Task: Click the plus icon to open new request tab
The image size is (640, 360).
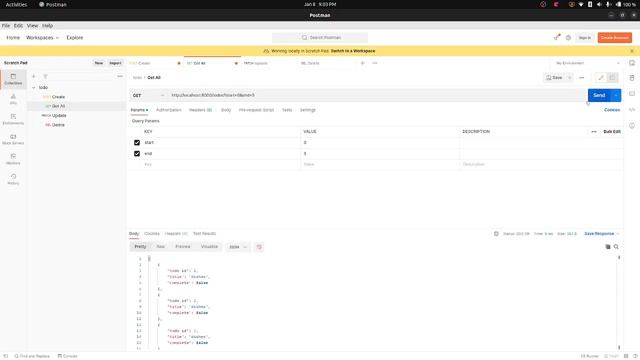Action: (362, 63)
